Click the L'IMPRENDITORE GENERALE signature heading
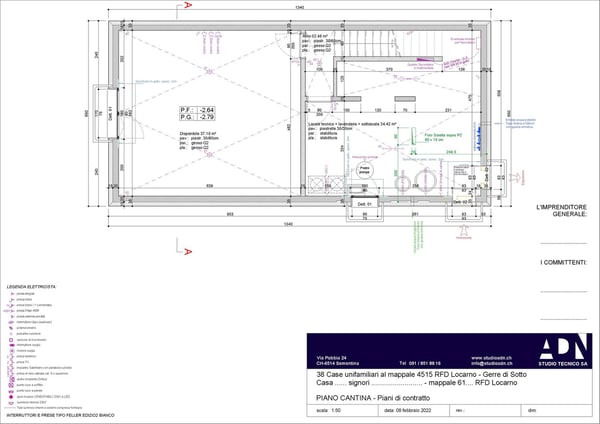 (x=563, y=211)
